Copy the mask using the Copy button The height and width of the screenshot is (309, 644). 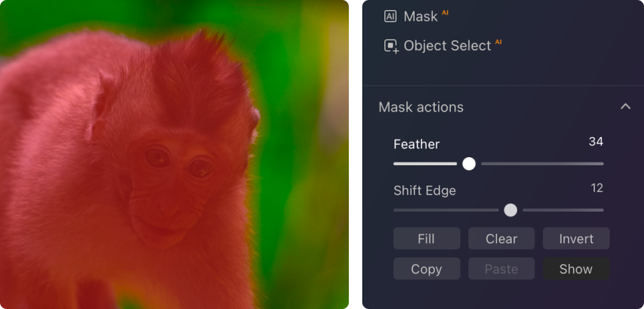tap(426, 269)
